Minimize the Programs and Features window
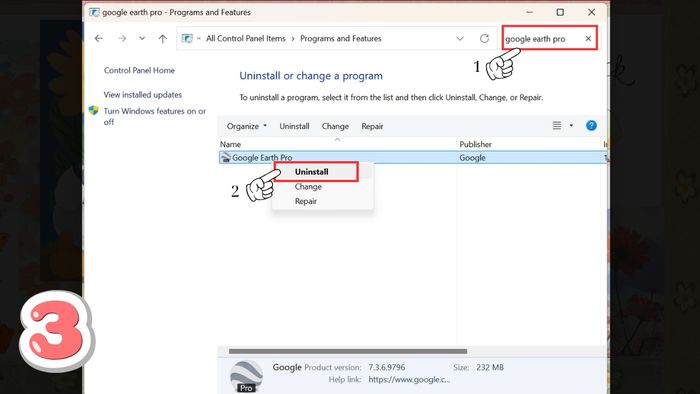This screenshot has width=700, height=394. pos(529,12)
